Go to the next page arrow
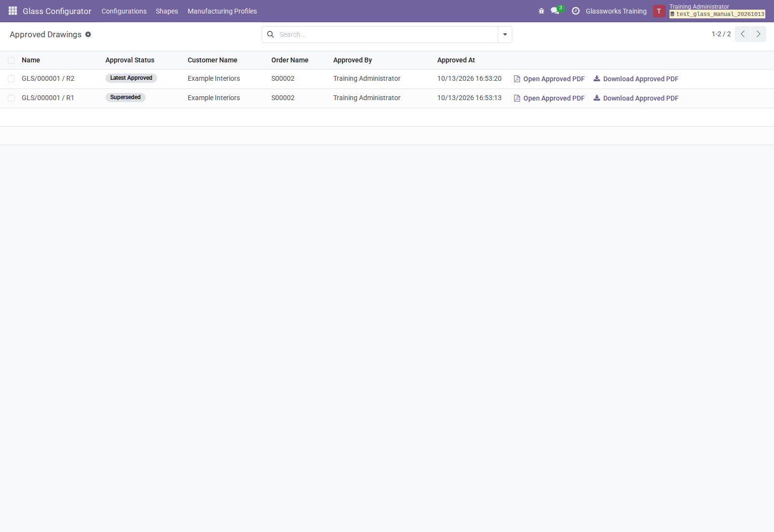The height and width of the screenshot is (532, 774). (x=759, y=34)
